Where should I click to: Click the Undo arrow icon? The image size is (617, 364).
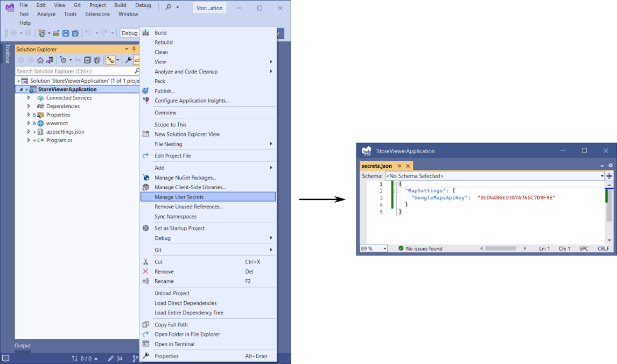pyautogui.click(x=88, y=33)
